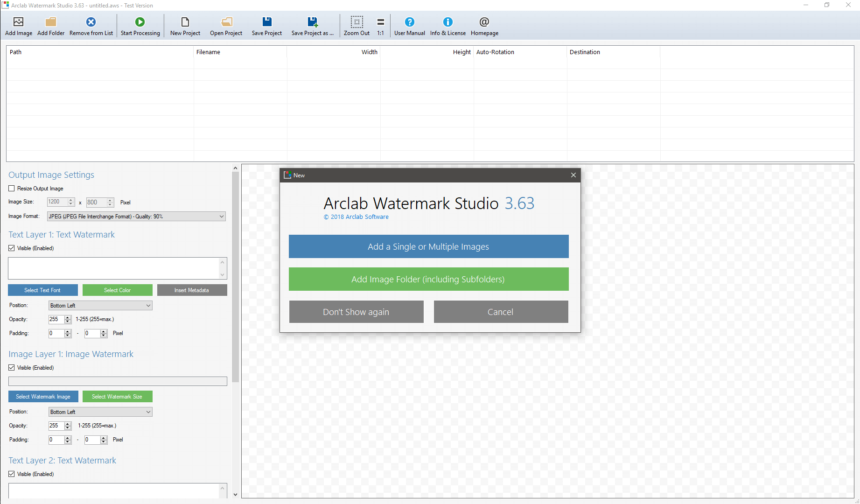This screenshot has height=504, width=860.
Task: Uncheck Visible for Text Layer 1
Action: [x=12, y=248]
